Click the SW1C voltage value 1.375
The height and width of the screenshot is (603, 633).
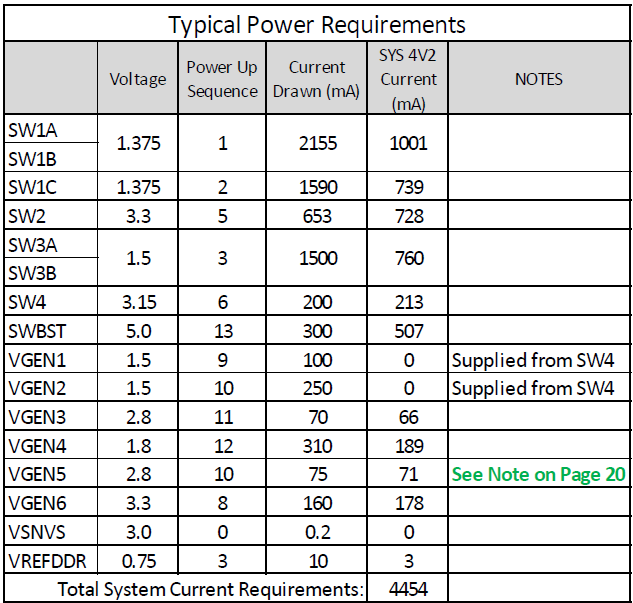point(138,186)
